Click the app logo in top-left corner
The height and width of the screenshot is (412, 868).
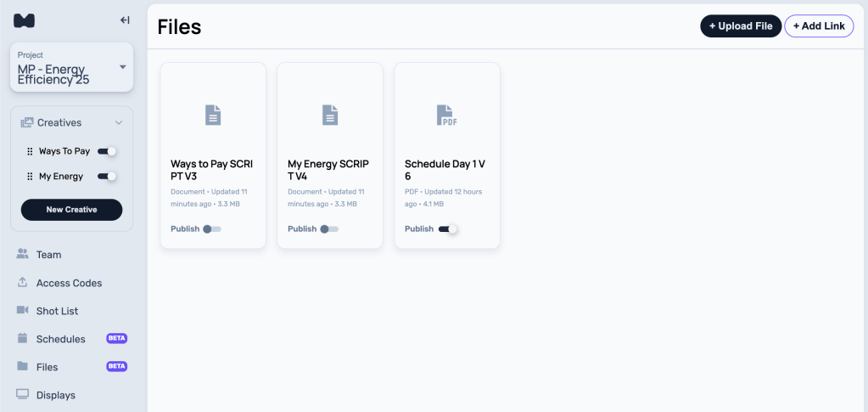point(25,20)
